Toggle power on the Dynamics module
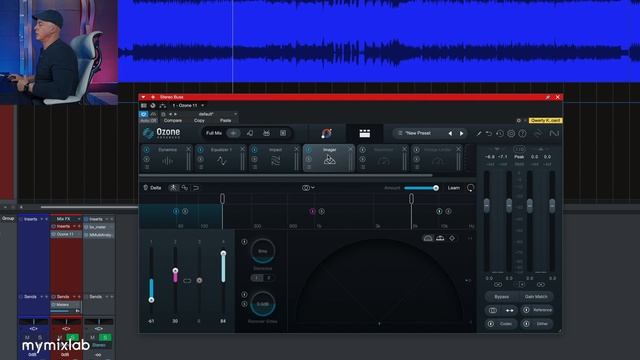 (x=147, y=150)
